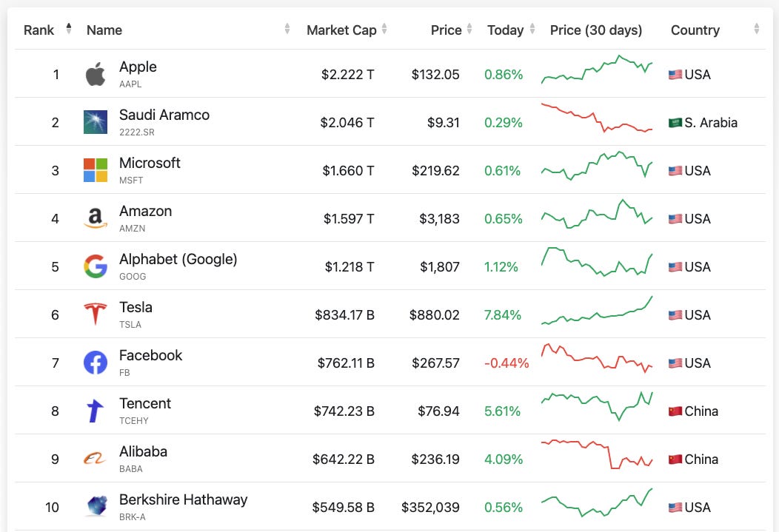
Task: Click the USA flag in Facebook's row
Action: click(675, 363)
